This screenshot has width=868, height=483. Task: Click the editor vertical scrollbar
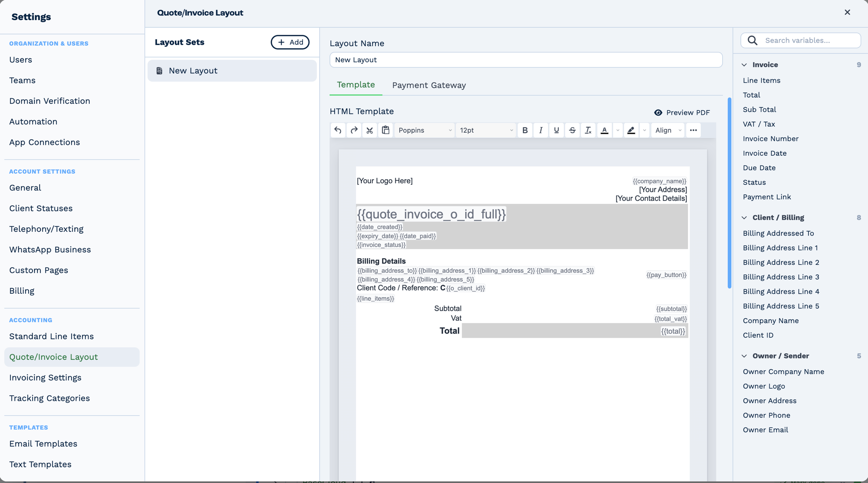click(x=730, y=193)
